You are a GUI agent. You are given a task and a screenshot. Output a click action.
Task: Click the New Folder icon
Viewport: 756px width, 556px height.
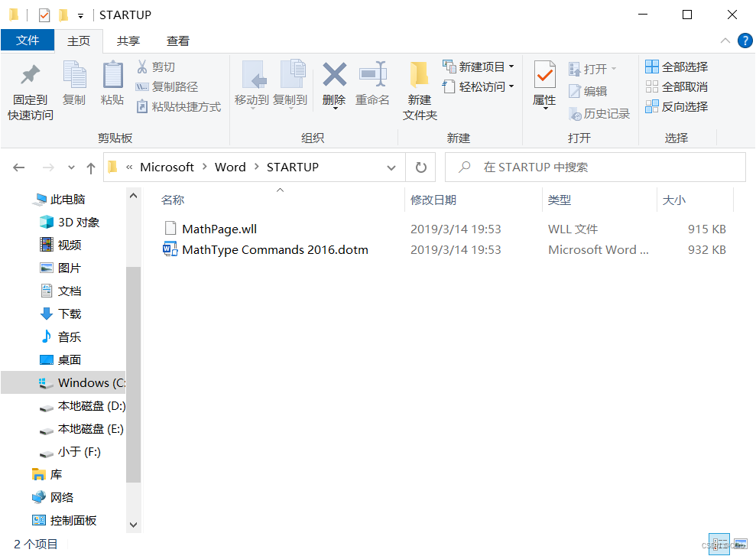[419, 75]
